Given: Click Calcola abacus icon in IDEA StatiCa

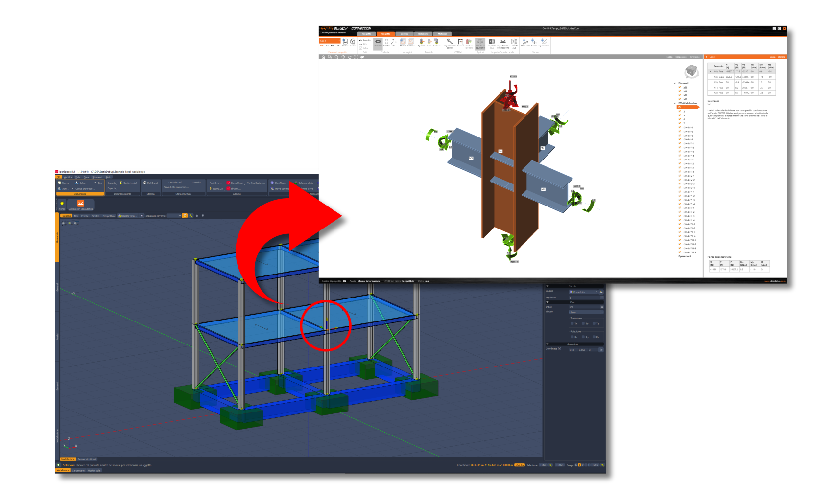Looking at the screenshot, I should (461, 42).
